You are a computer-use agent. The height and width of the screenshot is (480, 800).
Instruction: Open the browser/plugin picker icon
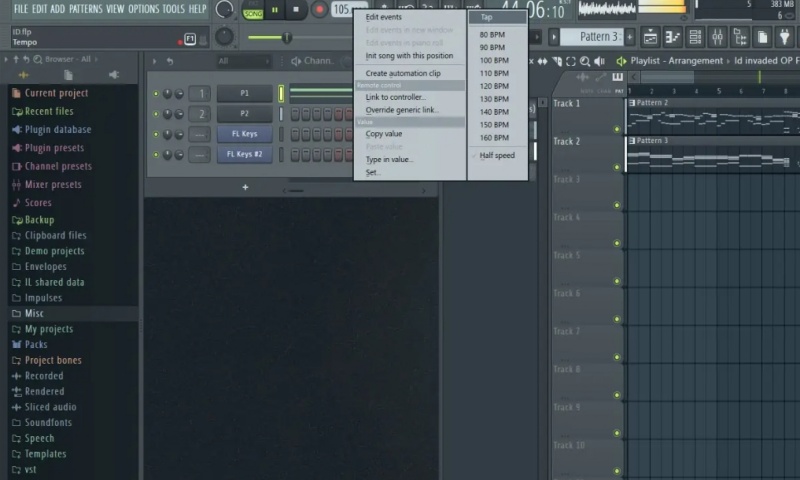[740, 37]
